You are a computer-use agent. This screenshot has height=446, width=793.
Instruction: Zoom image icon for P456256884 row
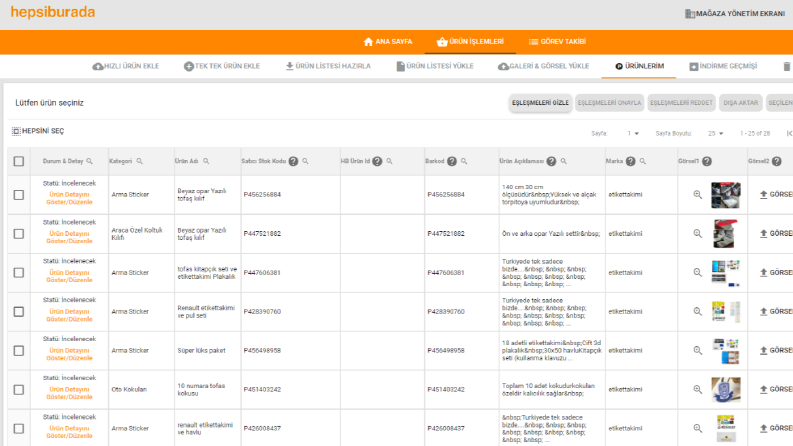[697, 195]
